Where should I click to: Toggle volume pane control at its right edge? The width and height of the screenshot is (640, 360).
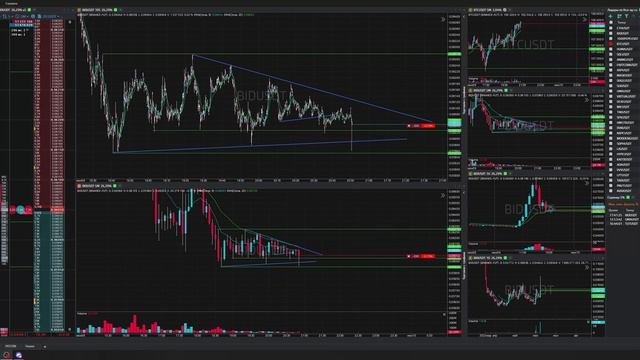click(444, 314)
